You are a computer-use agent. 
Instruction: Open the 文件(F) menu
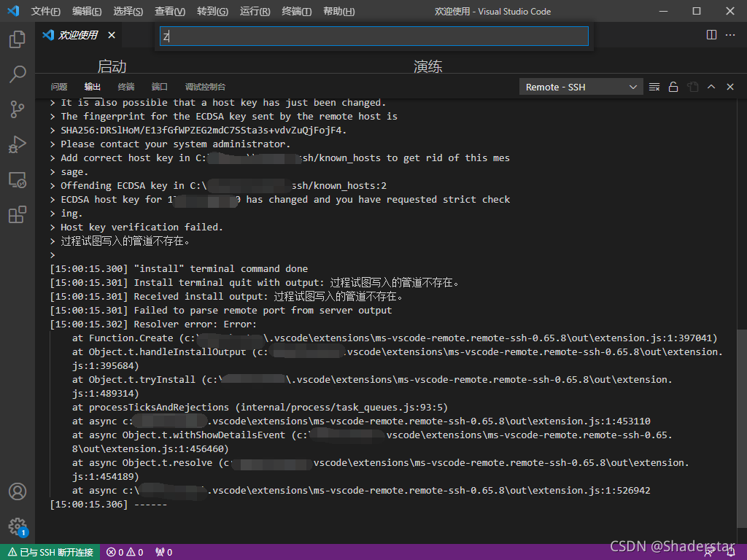pyautogui.click(x=46, y=11)
